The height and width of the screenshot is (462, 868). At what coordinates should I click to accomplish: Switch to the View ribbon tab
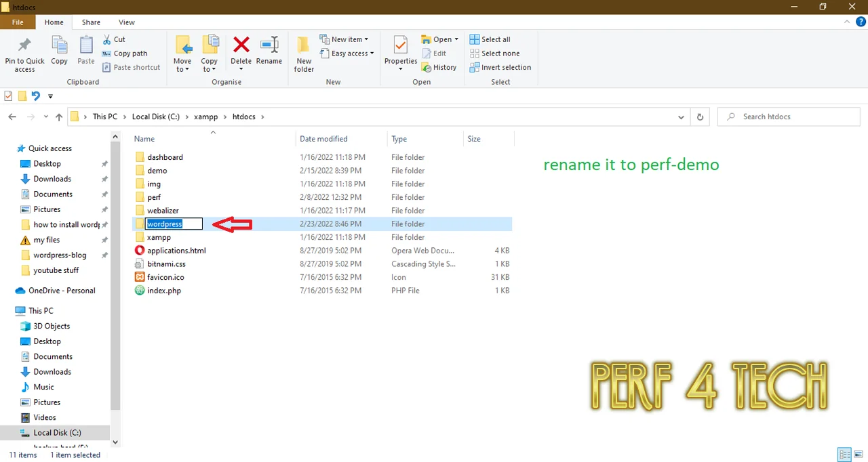126,22
